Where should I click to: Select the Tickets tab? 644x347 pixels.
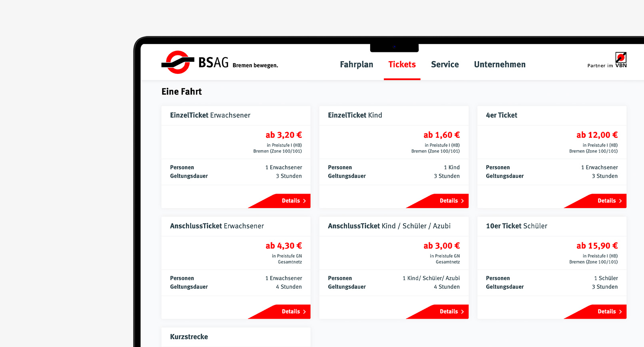pos(402,64)
